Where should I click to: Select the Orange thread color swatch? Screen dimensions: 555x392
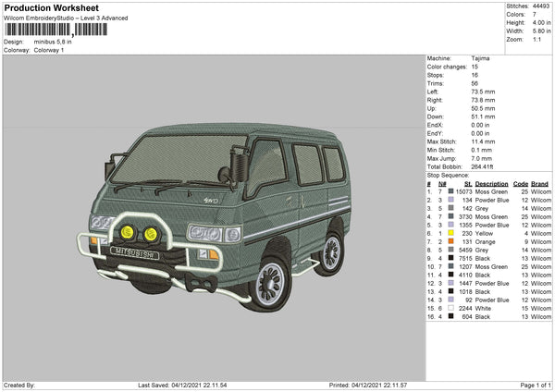pyautogui.click(x=450, y=241)
